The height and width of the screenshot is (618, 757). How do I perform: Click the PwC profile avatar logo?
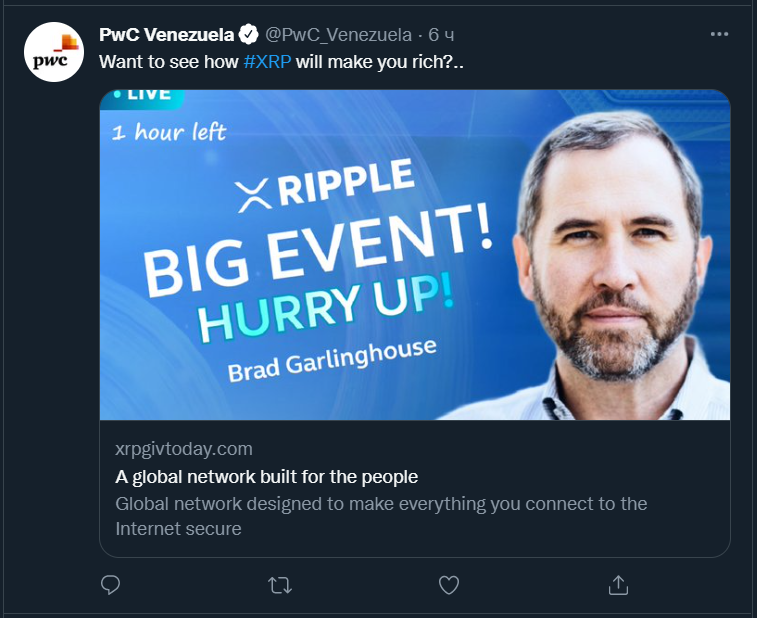(53, 53)
